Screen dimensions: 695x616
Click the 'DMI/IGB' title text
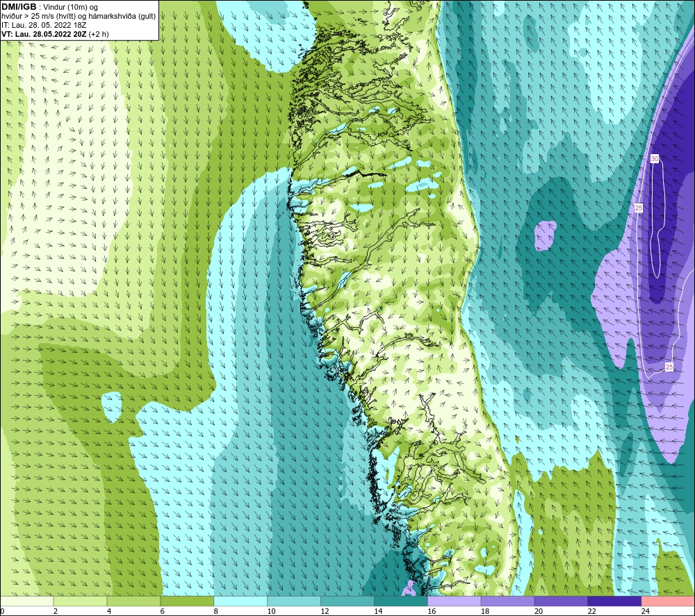(x=19, y=7)
